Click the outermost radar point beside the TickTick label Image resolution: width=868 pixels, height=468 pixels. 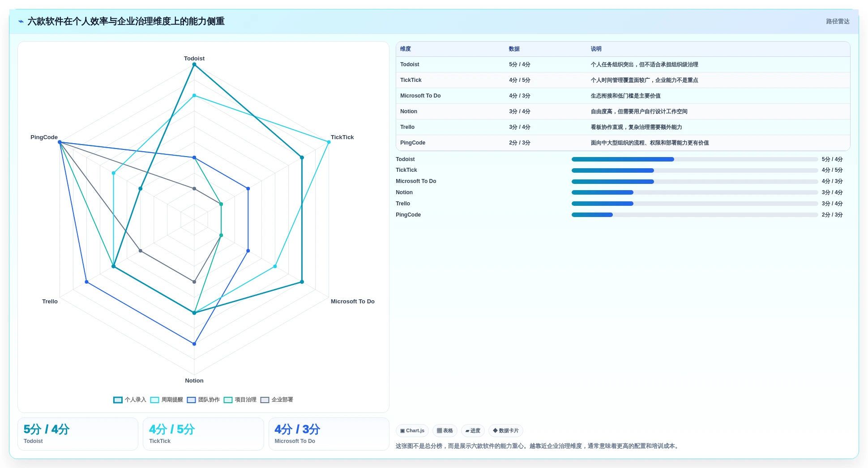tap(329, 142)
